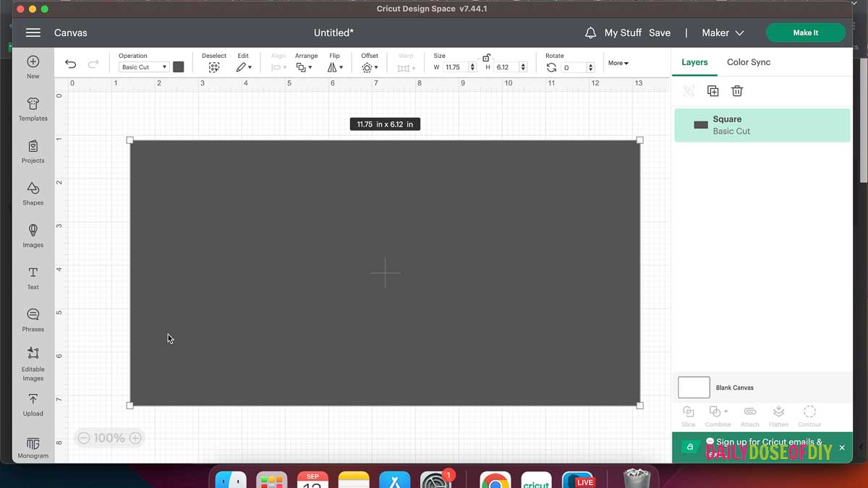Open the Flip dropdown
Image resolution: width=868 pixels, height=488 pixels.
tap(335, 67)
